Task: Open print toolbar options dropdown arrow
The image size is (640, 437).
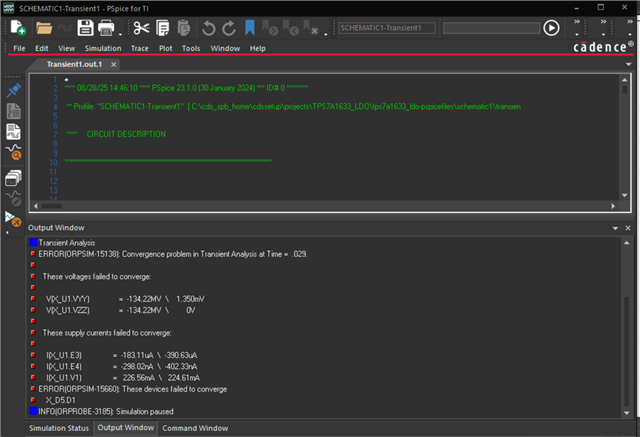Action: pyautogui.click(x=120, y=34)
